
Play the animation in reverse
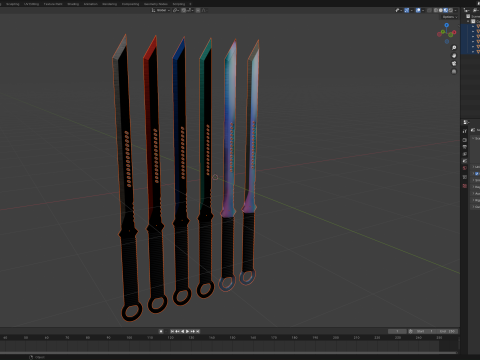point(182,331)
